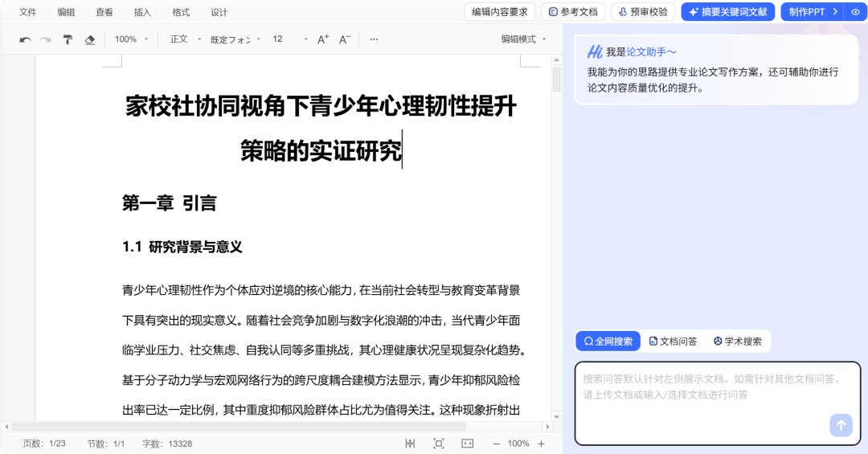Open the 编辑模式 mode dropdown
The width and height of the screenshot is (868, 454).
coord(523,39)
